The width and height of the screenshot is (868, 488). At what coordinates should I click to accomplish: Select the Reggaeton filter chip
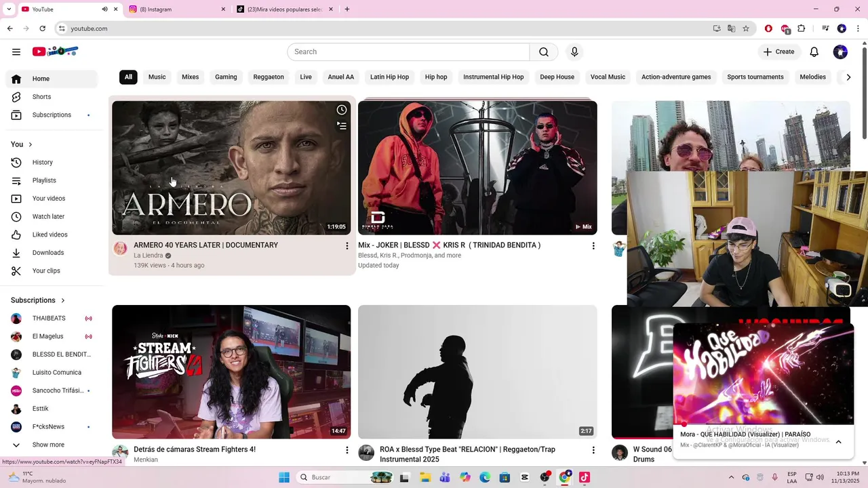(269, 77)
